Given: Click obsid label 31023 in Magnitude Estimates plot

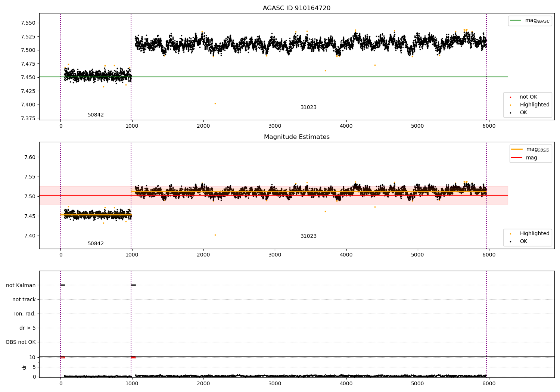Looking at the screenshot, I should 308,236.
